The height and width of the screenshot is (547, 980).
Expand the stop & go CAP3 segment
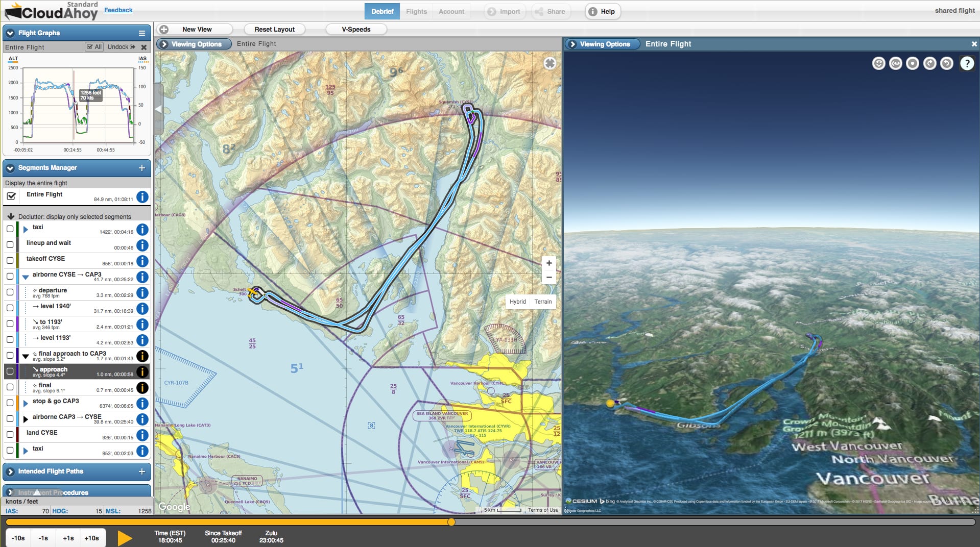26,404
